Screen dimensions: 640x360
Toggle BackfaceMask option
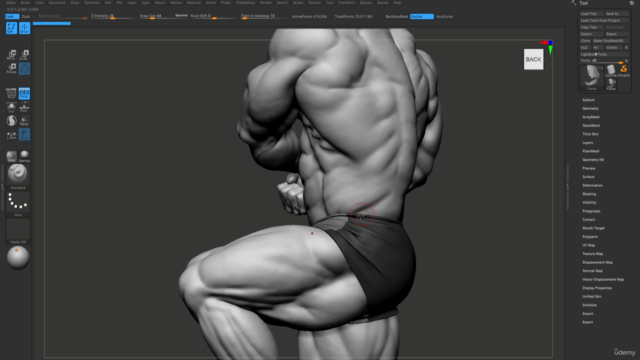tap(397, 16)
